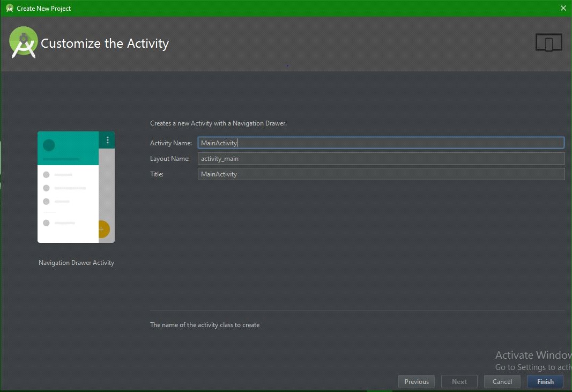Click the Navigation Drawer Activity preview thumbnail

(76, 187)
